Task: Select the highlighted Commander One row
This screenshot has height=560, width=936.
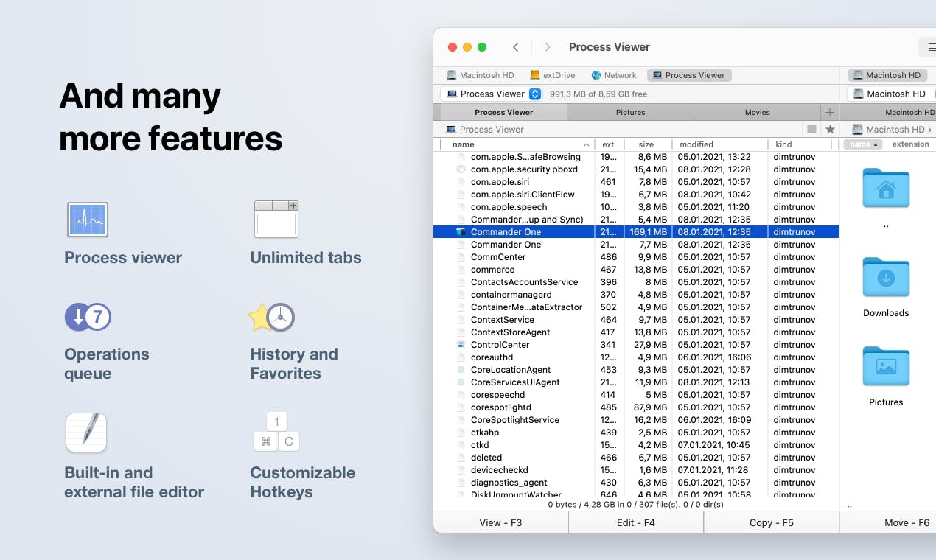Action: [x=637, y=232]
